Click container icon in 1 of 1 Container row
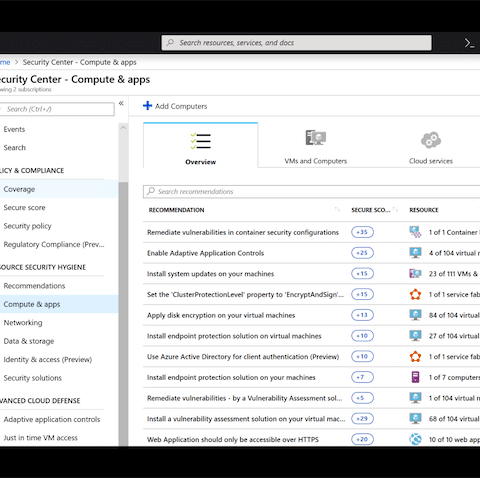Screen dimensions: 480x478 (415, 232)
